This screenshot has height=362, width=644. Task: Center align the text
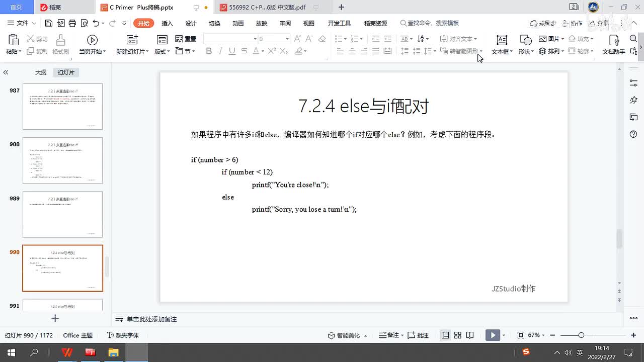point(352,51)
